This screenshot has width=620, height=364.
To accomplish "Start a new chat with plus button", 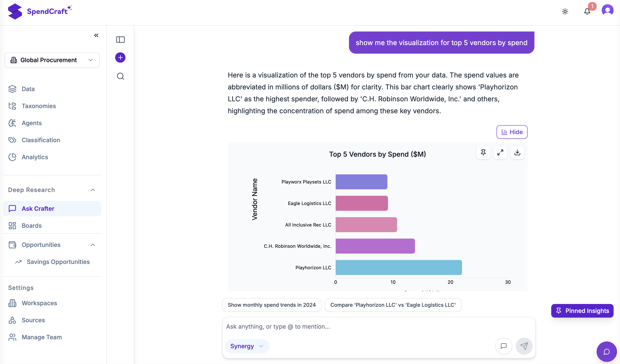I will pyautogui.click(x=120, y=57).
